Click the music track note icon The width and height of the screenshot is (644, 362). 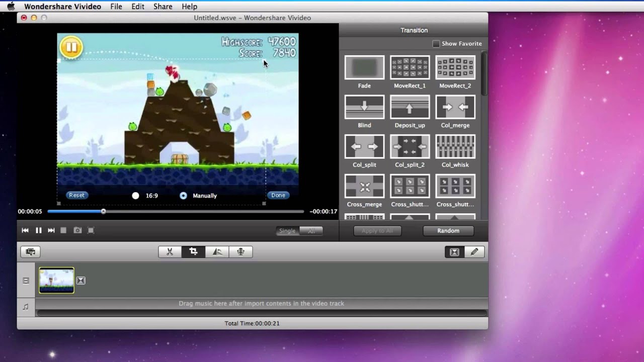pos(26,307)
